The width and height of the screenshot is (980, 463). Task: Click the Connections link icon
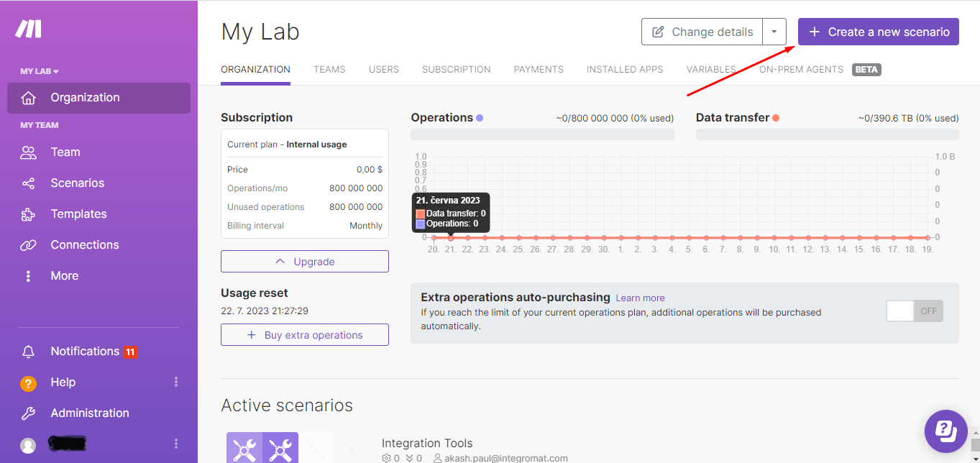point(28,245)
